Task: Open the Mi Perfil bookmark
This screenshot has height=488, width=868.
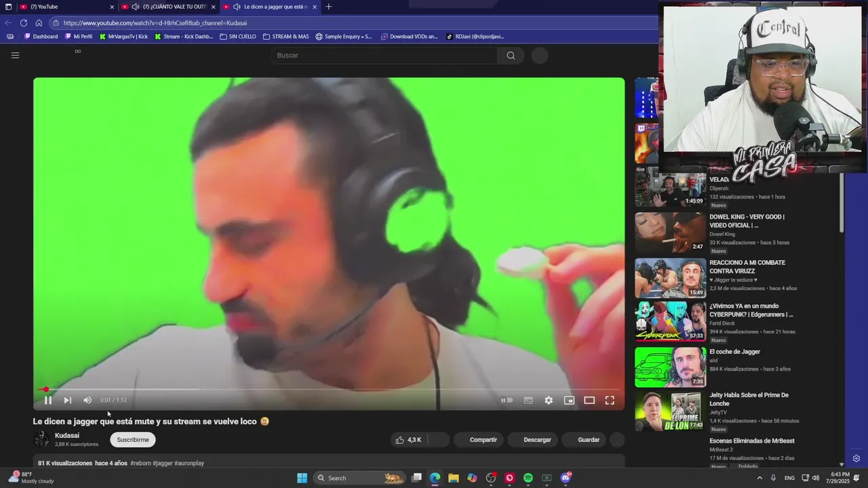Action: [x=78, y=37]
